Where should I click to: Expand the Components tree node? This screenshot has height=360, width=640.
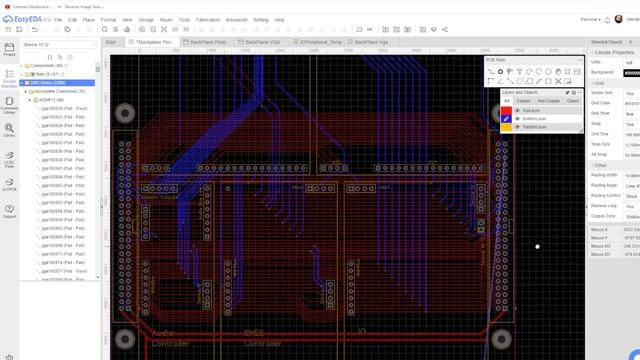(x=22, y=66)
